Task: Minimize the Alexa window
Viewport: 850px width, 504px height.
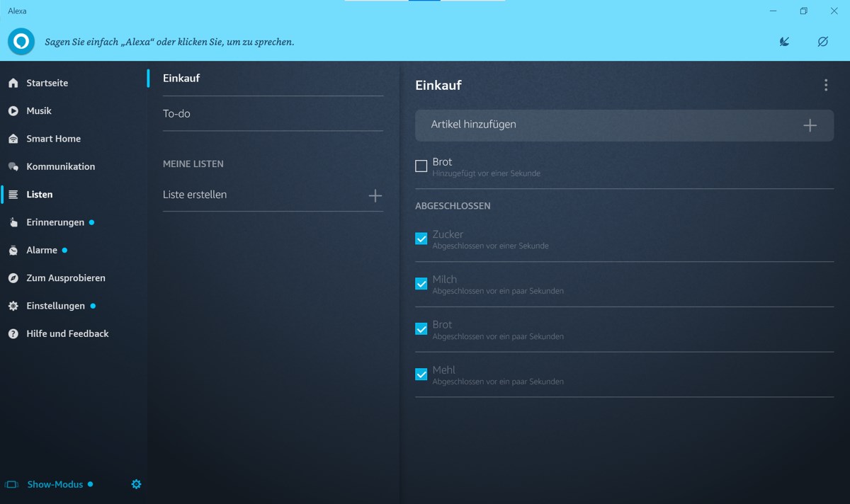Action: 773,11
